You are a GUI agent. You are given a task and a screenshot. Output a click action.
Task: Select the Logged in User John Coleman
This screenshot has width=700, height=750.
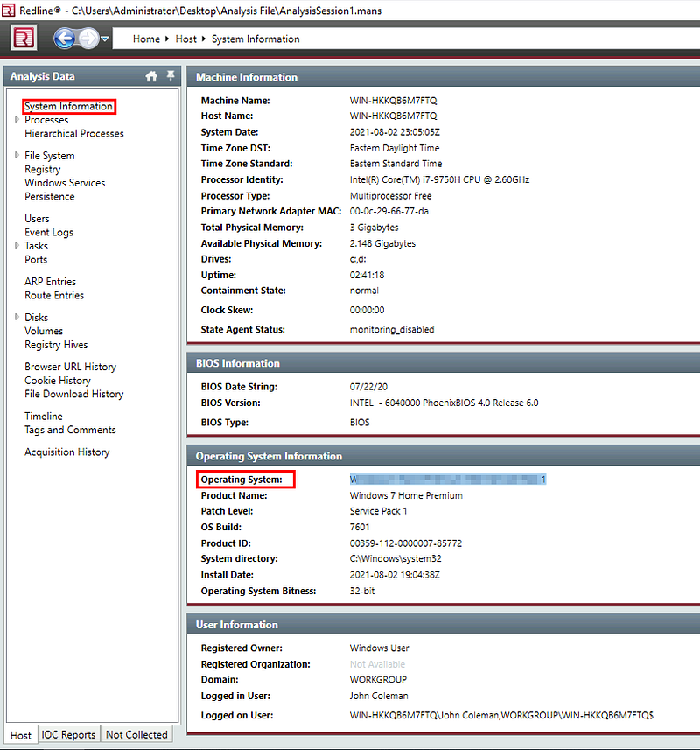pyautogui.click(x=379, y=696)
